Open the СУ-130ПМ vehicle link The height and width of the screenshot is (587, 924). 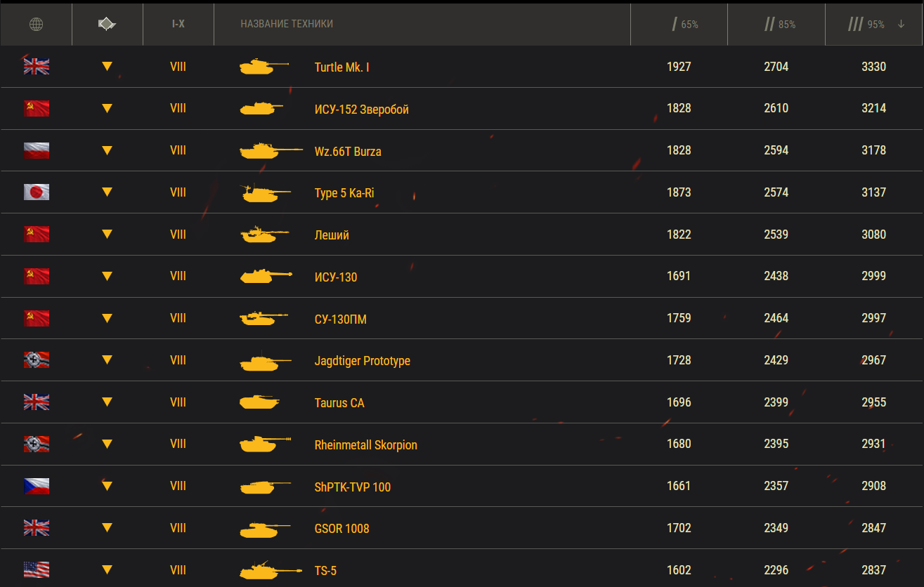341,319
